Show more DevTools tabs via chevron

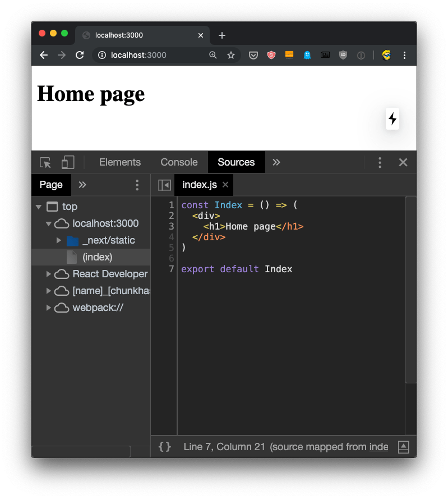(276, 162)
